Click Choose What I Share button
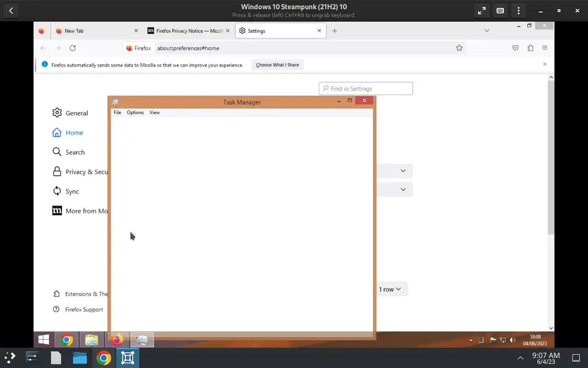The width and height of the screenshot is (588, 368). [x=277, y=65]
